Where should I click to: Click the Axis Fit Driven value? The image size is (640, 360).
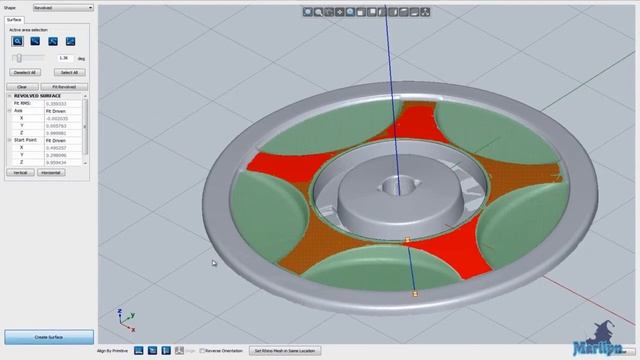coord(63,111)
